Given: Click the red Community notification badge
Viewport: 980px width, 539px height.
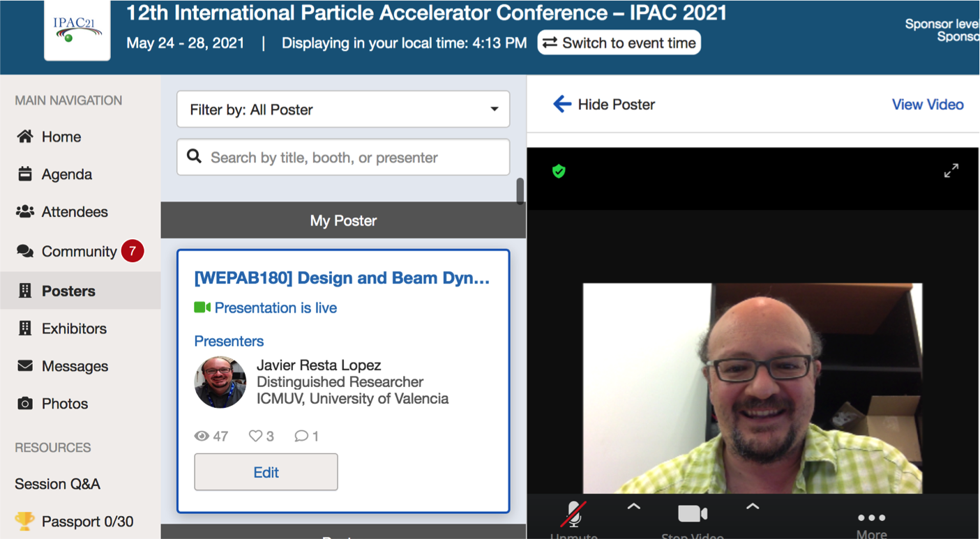Looking at the screenshot, I should click(x=133, y=251).
